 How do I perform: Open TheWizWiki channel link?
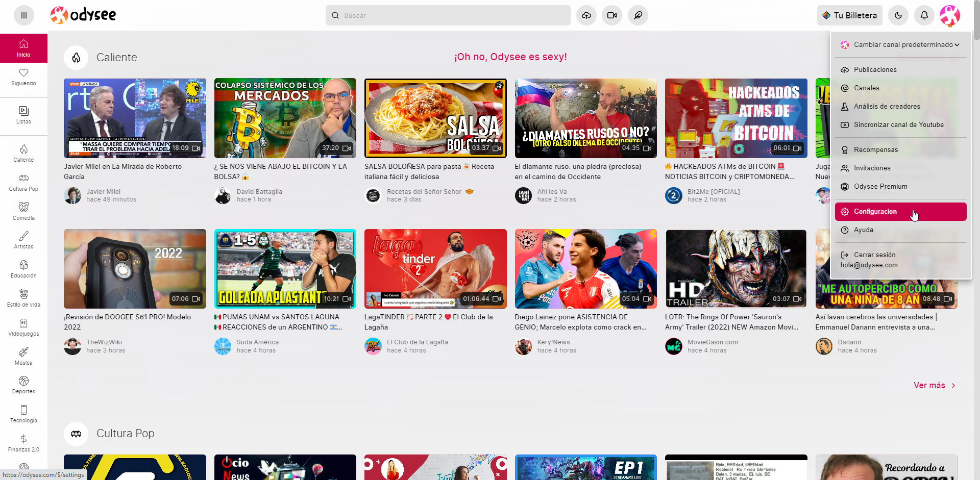[x=104, y=342]
